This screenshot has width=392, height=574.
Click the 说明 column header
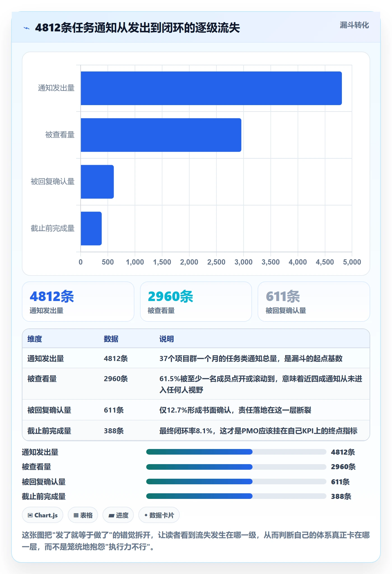pyautogui.click(x=167, y=339)
